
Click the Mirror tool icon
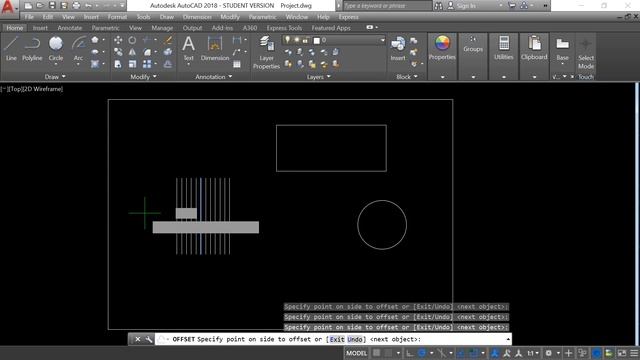point(132,52)
